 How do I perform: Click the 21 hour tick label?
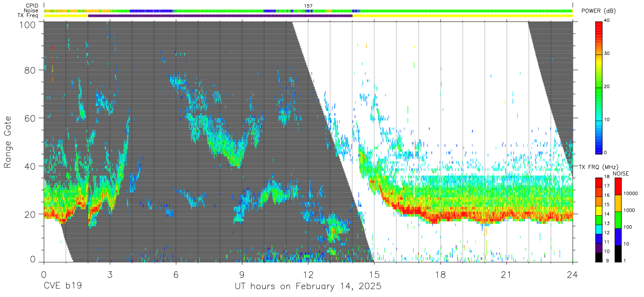[507, 274]
